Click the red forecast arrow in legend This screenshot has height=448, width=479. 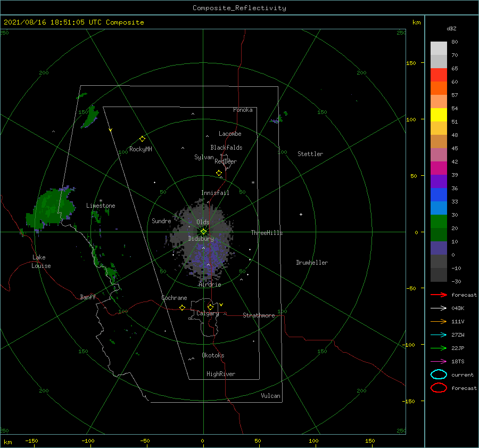point(439,295)
